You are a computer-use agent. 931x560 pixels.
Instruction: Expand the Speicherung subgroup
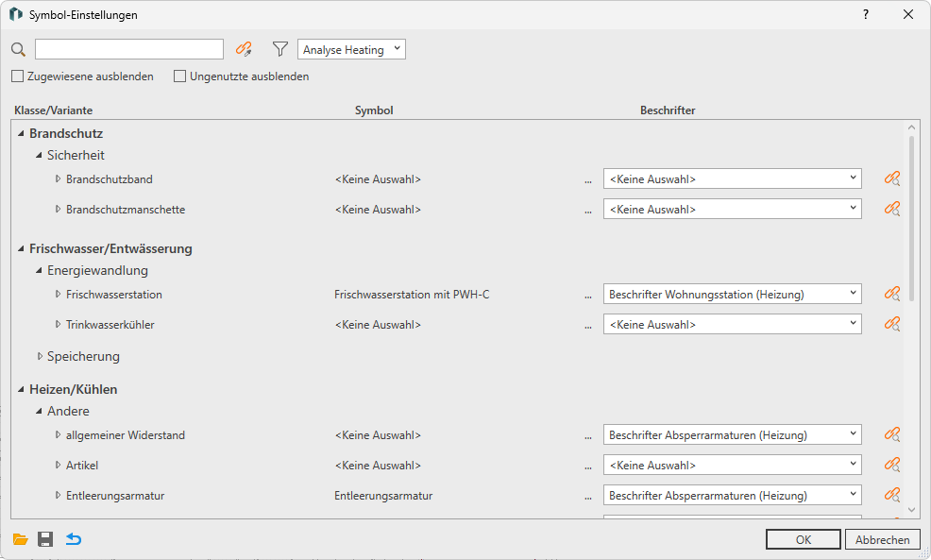coord(40,356)
